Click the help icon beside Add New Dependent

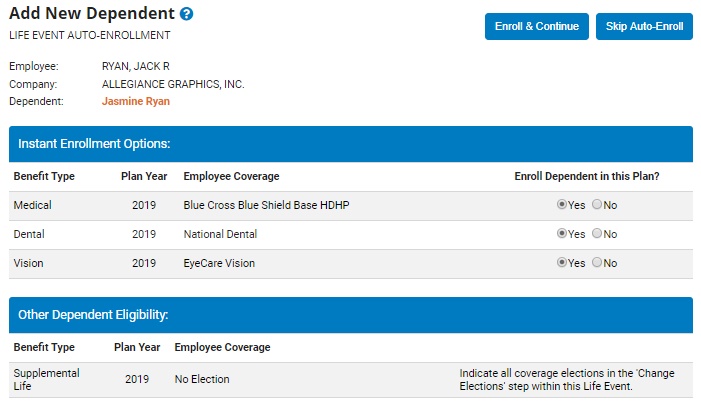186,15
